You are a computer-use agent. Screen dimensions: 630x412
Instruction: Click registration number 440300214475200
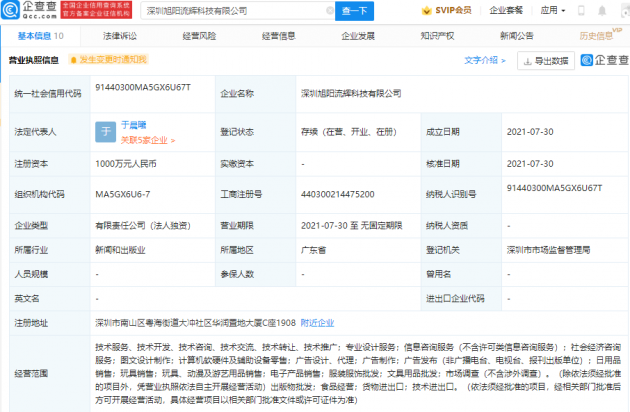click(338, 194)
